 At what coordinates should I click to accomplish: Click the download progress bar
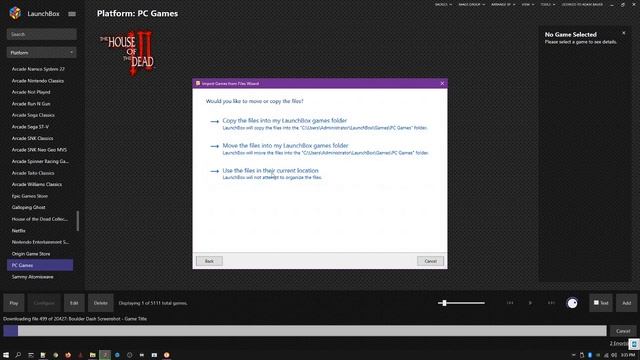point(304,331)
